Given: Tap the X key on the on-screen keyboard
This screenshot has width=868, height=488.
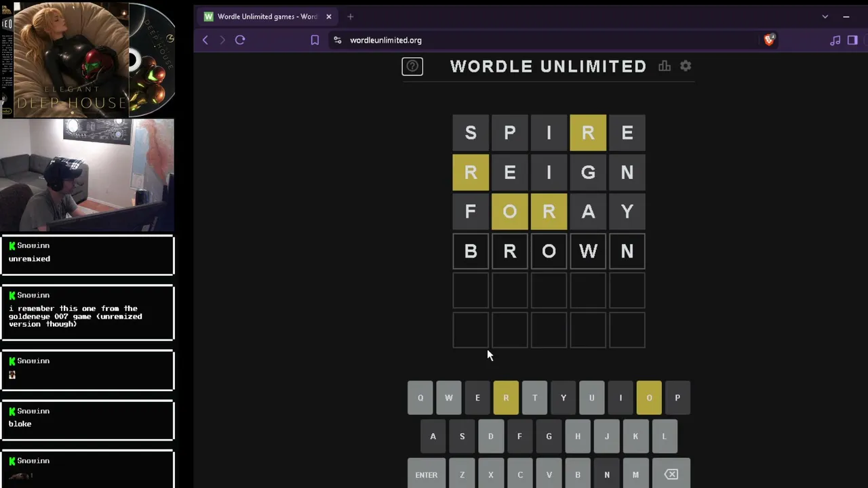Looking at the screenshot, I should (x=491, y=474).
